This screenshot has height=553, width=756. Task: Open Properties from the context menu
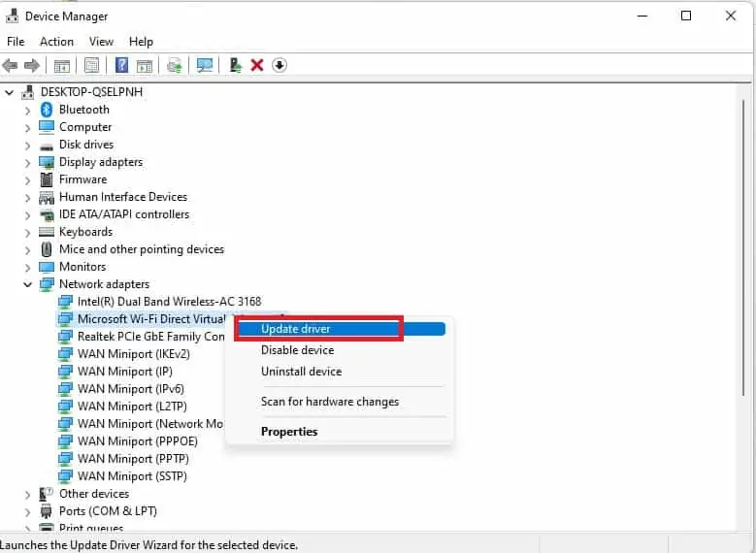point(341,432)
